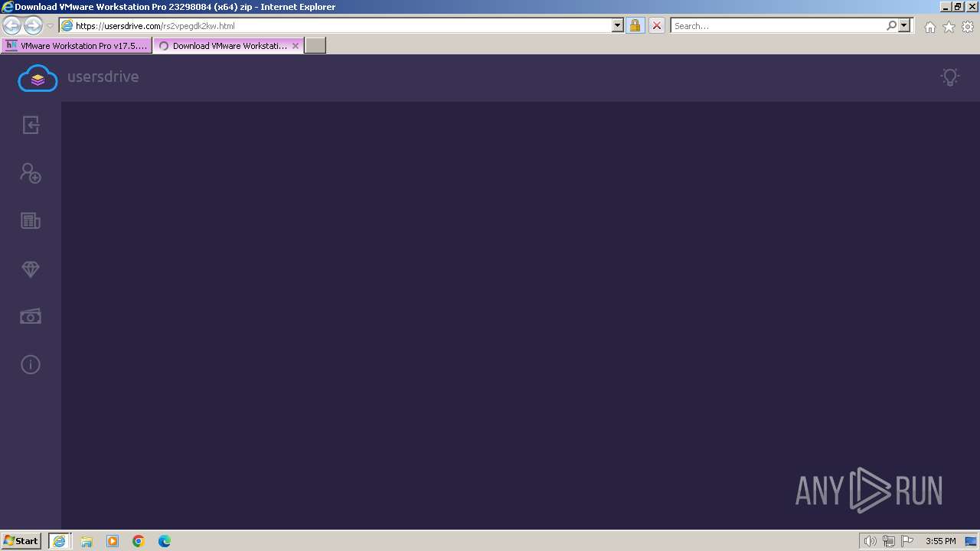Click the address bar URL field
Viewport: 980px width, 551px height.
coord(341,25)
